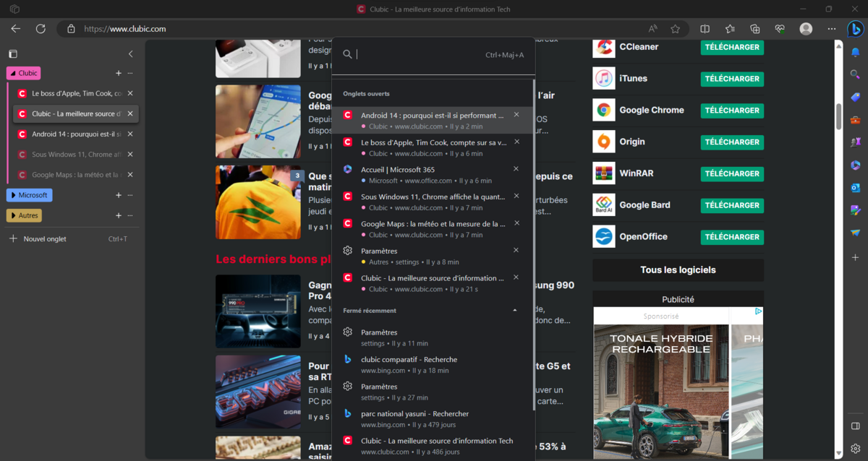Add a sidebar app with the plus icon
The image size is (868, 461).
click(x=855, y=257)
